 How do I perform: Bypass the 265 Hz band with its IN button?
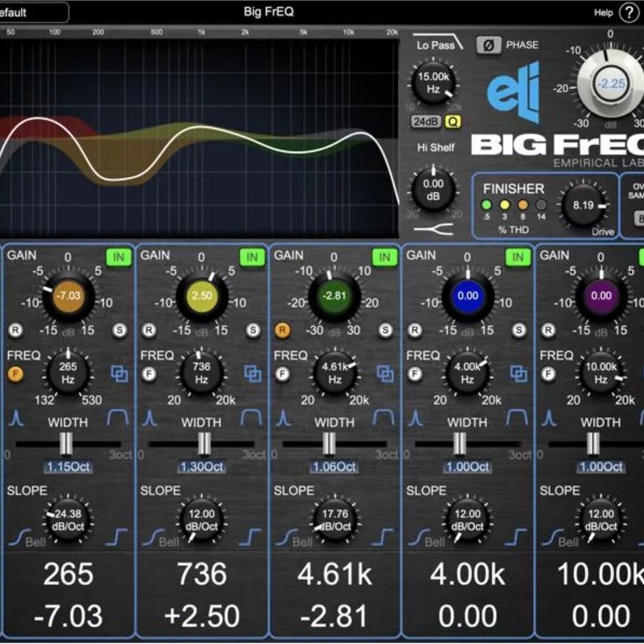pyautogui.click(x=118, y=258)
